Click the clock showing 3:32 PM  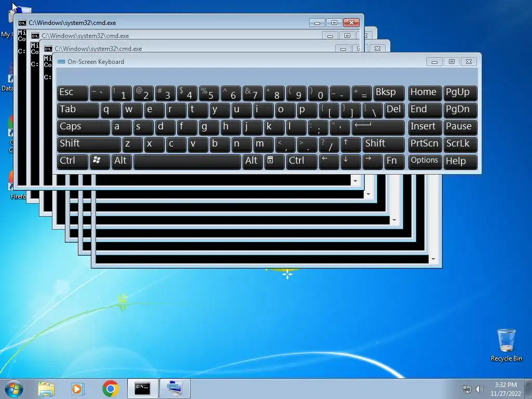pos(506,385)
